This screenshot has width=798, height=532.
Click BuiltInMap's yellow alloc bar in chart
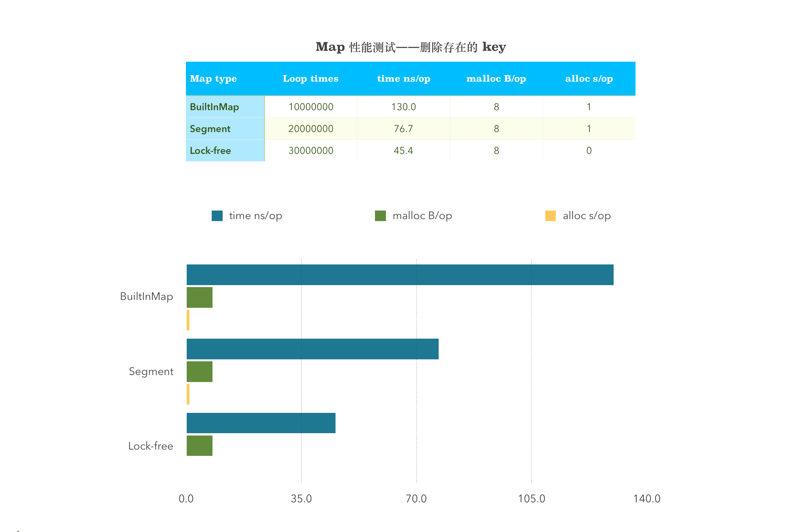(x=188, y=320)
